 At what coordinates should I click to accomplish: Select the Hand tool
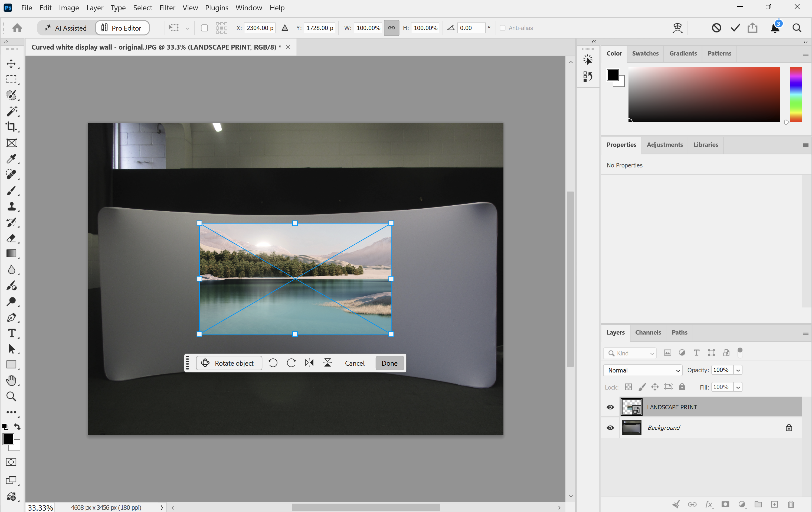[x=11, y=380]
